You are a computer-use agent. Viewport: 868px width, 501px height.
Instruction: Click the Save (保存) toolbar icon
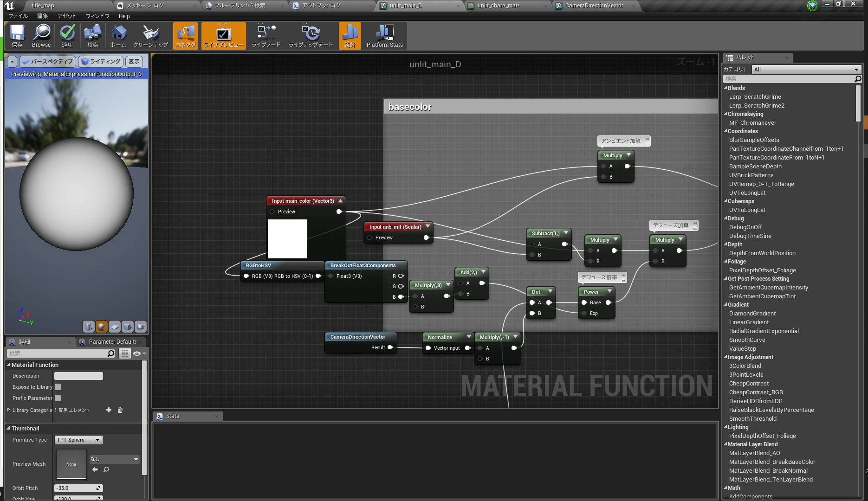pyautogui.click(x=17, y=36)
